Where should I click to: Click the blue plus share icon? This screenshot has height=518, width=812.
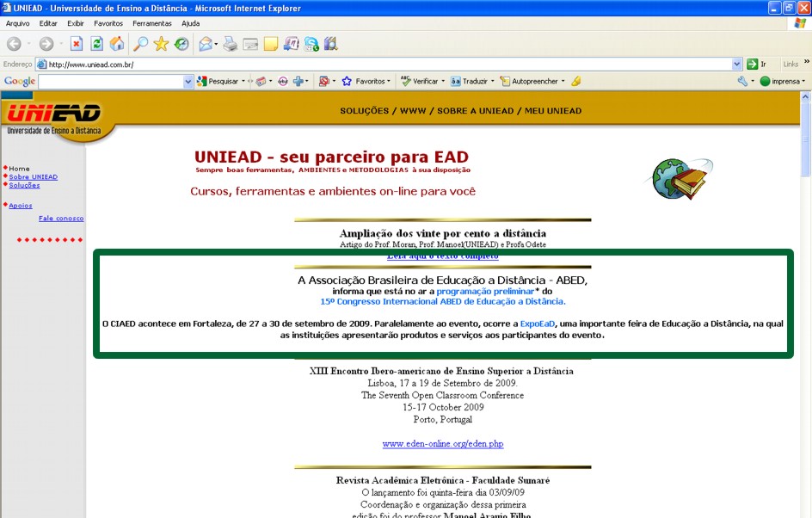298,82
